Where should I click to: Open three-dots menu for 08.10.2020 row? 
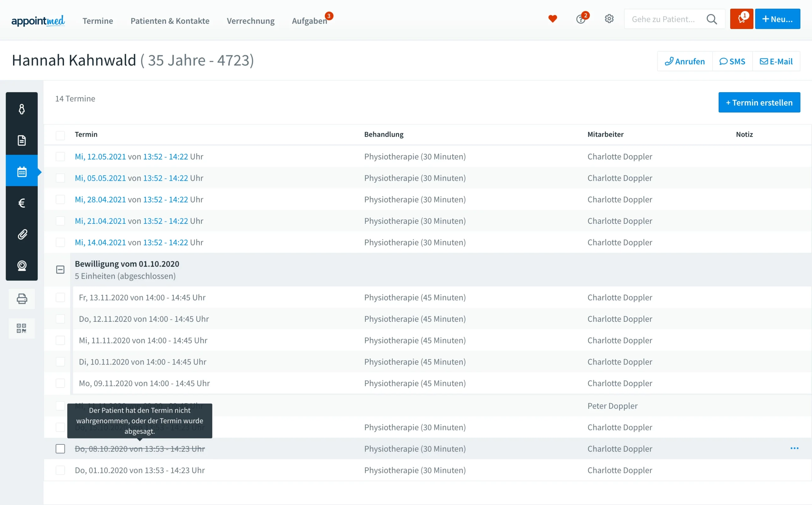pos(794,448)
